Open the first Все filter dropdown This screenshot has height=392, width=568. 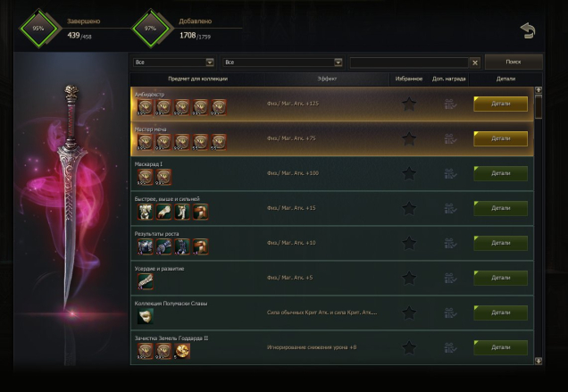pos(173,63)
